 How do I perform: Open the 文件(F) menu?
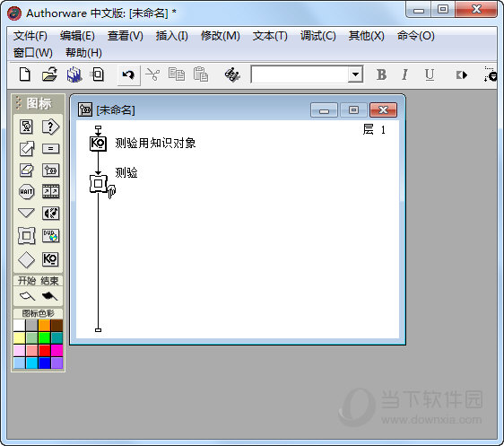pyautogui.click(x=30, y=36)
